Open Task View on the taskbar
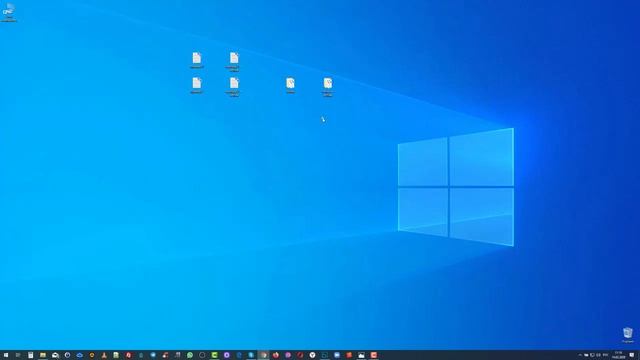640x360 pixels. [x=18, y=355]
